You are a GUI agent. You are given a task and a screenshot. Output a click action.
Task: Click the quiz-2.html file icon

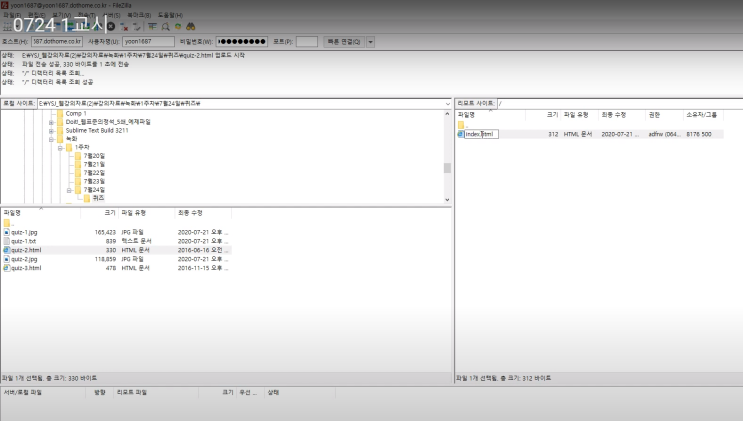pyautogui.click(x=7, y=250)
